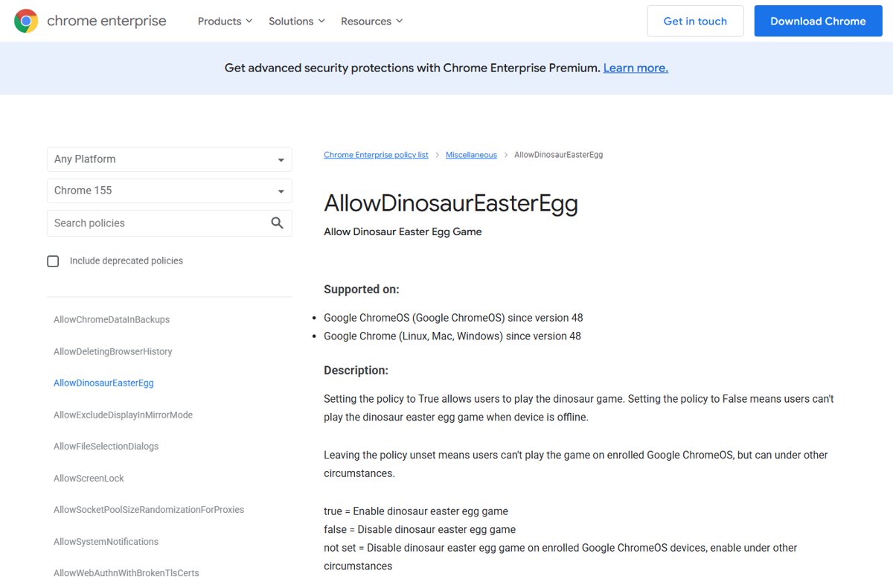
Task: Expand the Resources menu
Action: click(372, 21)
